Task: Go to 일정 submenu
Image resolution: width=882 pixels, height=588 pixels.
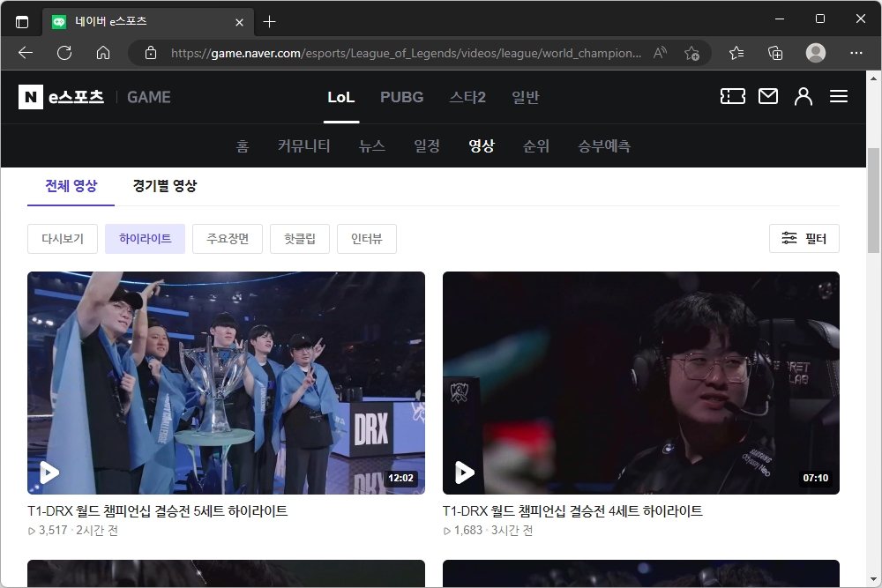Action: click(426, 145)
